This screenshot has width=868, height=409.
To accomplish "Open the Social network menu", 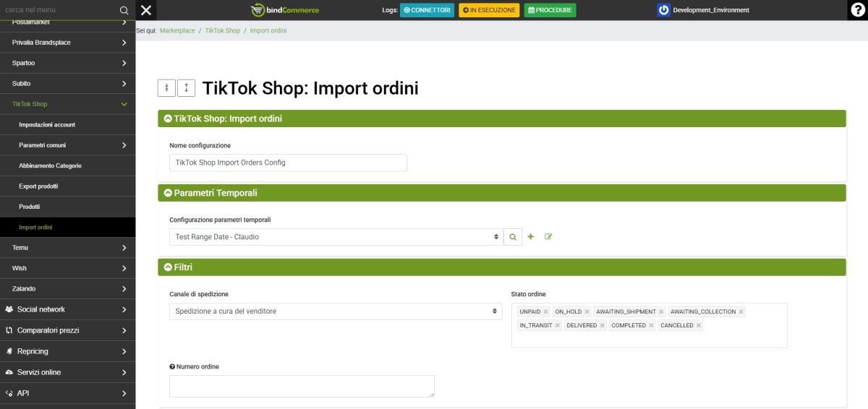I will coord(67,309).
